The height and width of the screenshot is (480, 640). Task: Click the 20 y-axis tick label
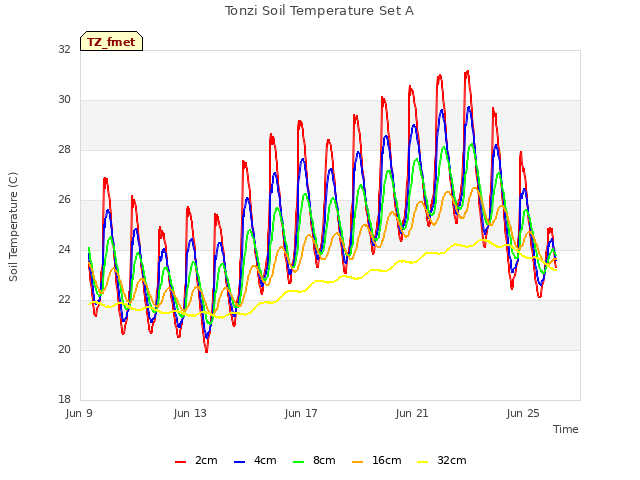click(x=64, y=349)
